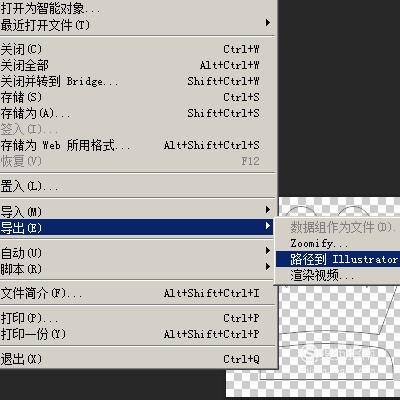Select 关闭(C) in the file menu

(x=137, y=49)
